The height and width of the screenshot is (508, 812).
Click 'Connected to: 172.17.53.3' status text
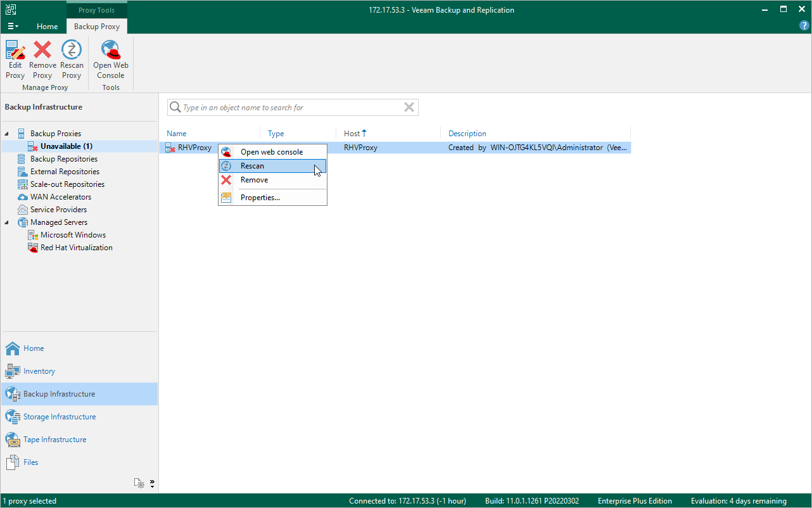coord(407,501)
